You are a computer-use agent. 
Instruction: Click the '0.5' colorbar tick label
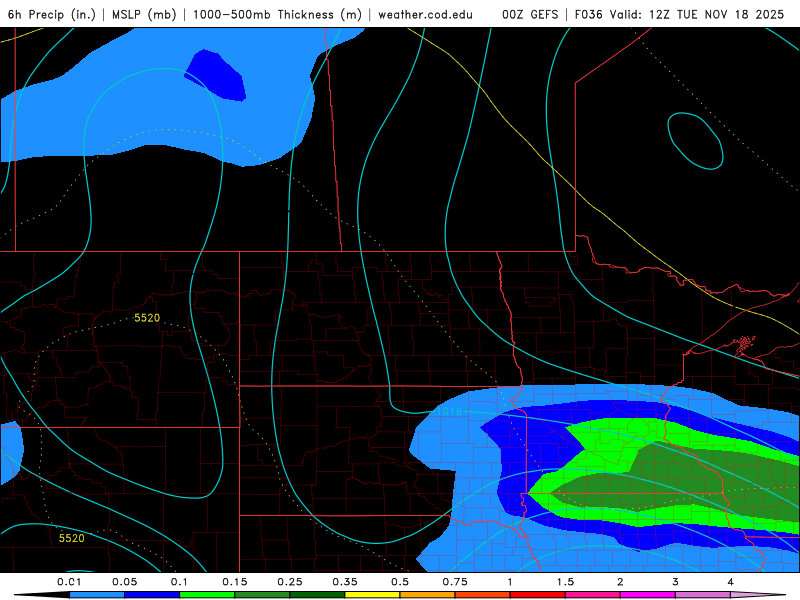point(400,582)
